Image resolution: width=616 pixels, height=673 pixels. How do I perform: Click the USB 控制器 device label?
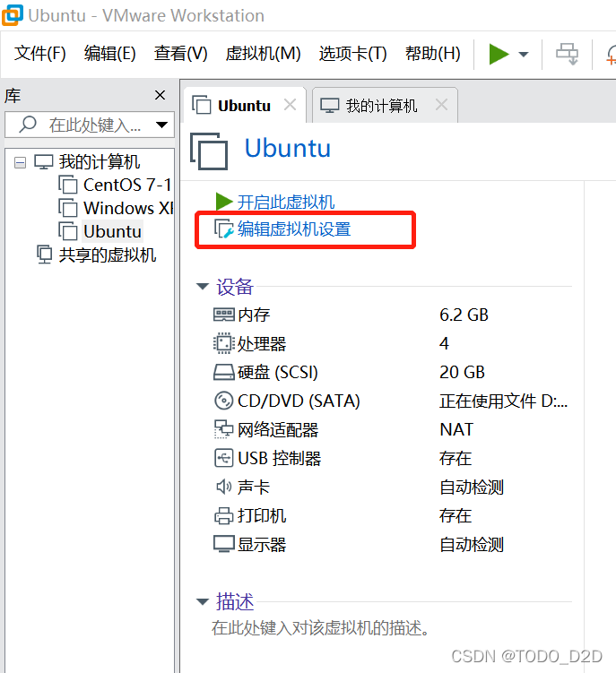pyautogui.click(x=280, y=459)
